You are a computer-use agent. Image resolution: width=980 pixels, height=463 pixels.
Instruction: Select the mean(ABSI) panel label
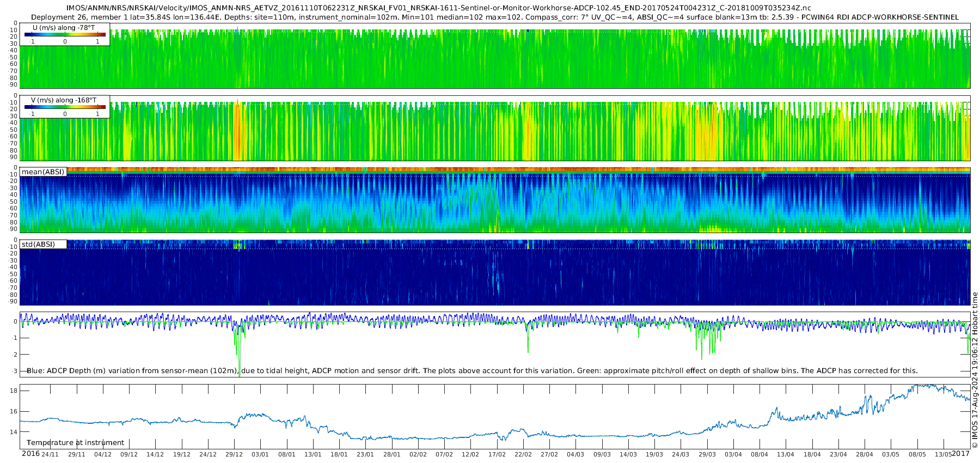[x=43, y=172]
